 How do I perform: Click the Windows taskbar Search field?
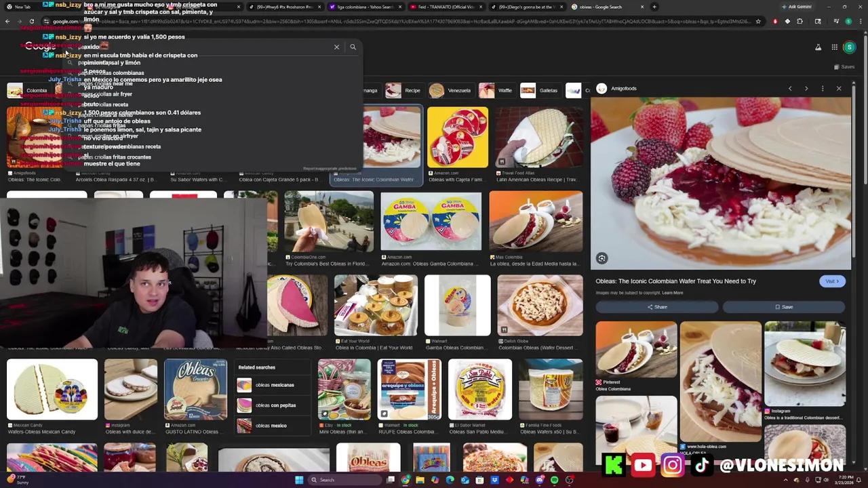click(x=344, y=480)
